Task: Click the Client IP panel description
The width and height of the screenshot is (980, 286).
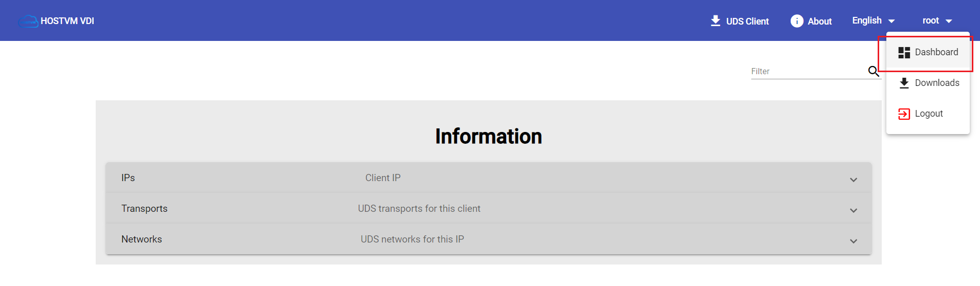Action: [x=383, y=178]
